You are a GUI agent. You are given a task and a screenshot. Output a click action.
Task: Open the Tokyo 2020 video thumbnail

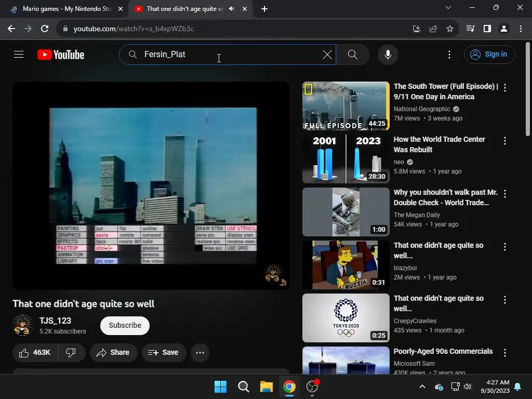point(345,318)
